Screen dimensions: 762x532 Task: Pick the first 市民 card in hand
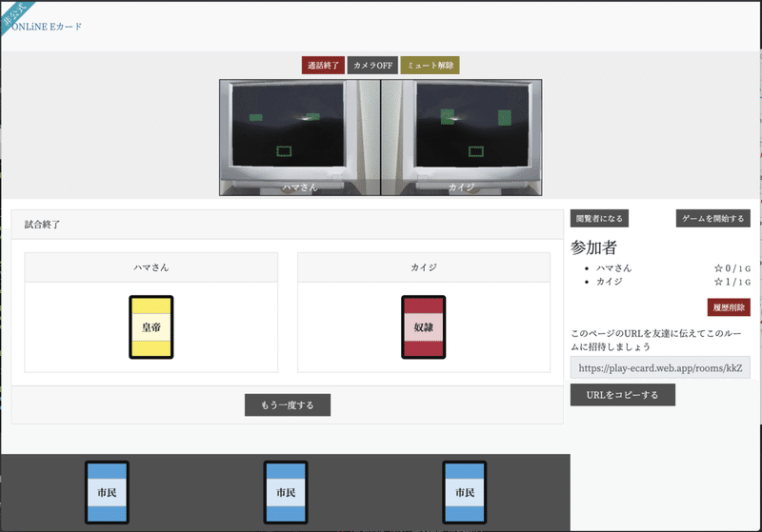(x=107, y=492)
